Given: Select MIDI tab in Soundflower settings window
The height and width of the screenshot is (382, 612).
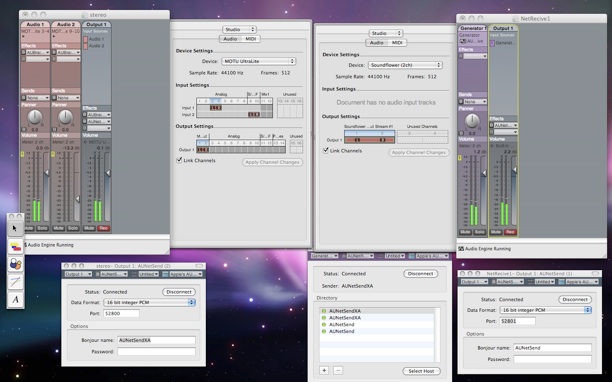Looking at the screenshot, I should (x=397, y=43).
